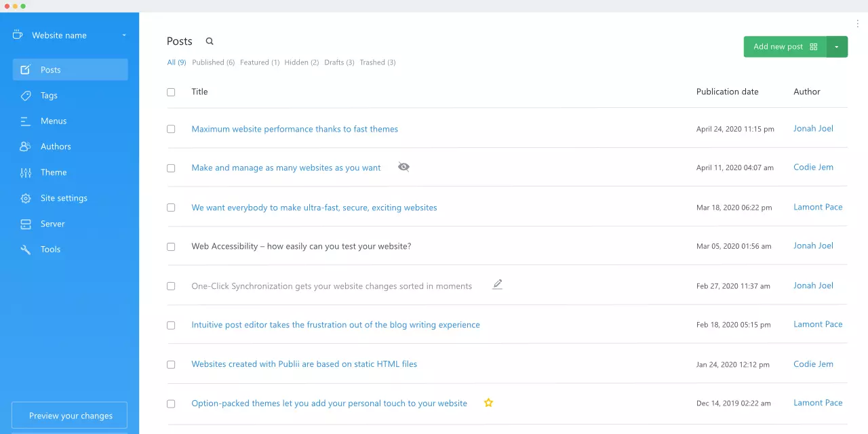Click the draft pencil icon on One-Click Synchronization post

(497, 285)
